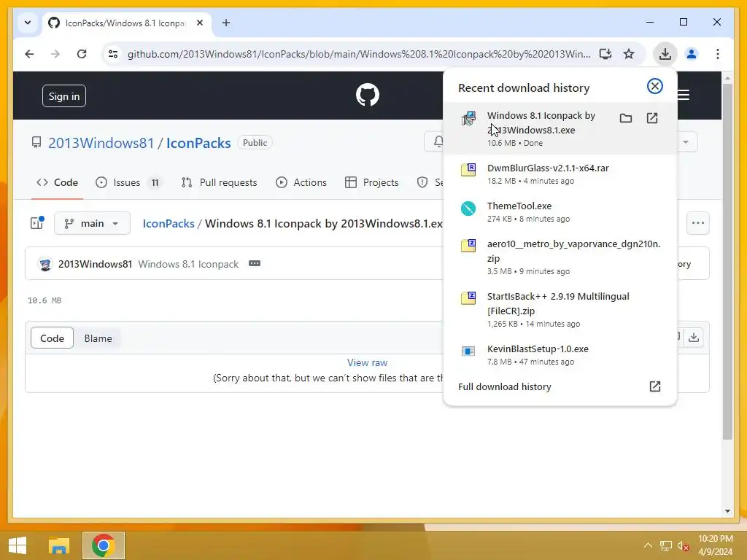
Task: Open the Windows Start button
Action: click(18, 545)
